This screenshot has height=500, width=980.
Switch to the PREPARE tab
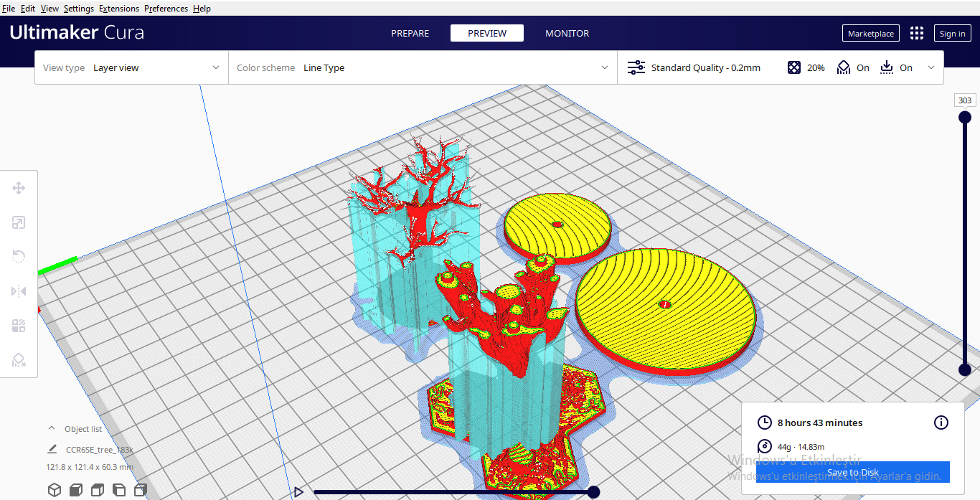pos(410,33)
